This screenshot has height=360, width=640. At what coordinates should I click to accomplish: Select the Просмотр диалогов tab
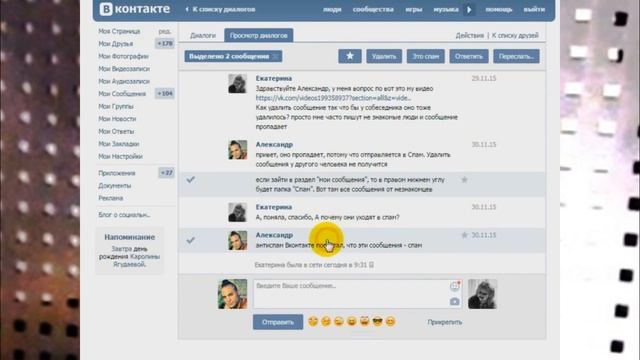[x=259, y=36]
